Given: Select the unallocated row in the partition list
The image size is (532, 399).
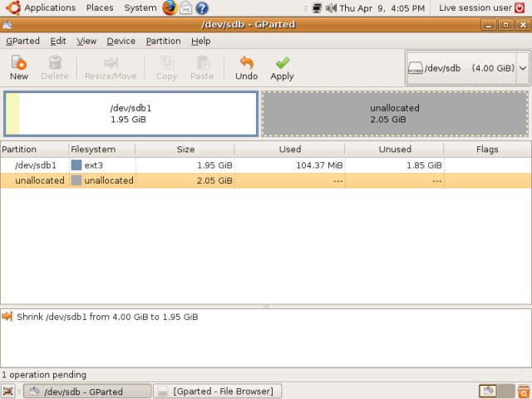Looking at the screenshot, I should 266,180.
